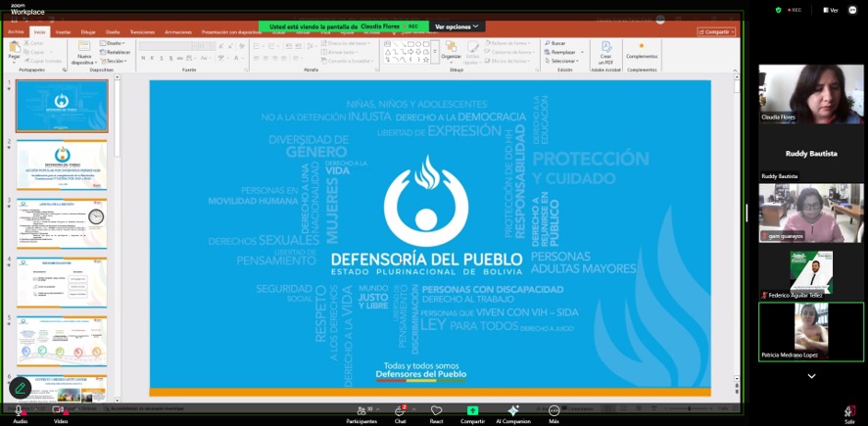This screenshot has width=868, height=426.
Task: Open the Sección dropdown
Action: pyautogui.click(x=114, y=61)
